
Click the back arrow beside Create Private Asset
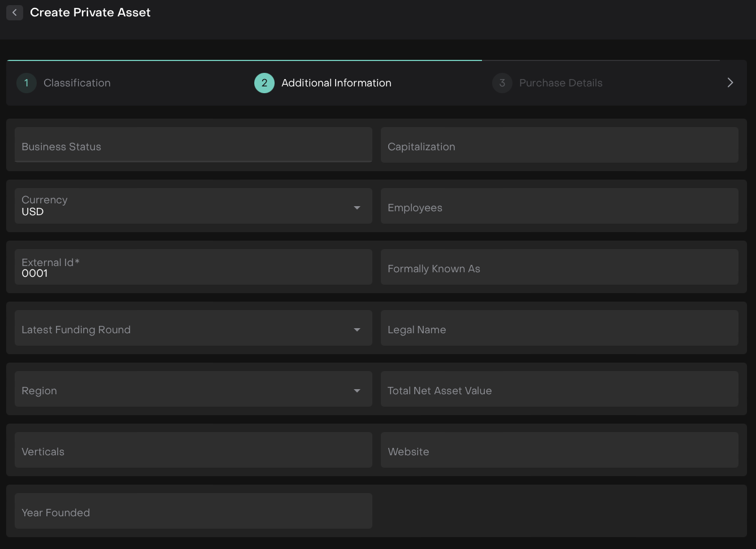15,12
